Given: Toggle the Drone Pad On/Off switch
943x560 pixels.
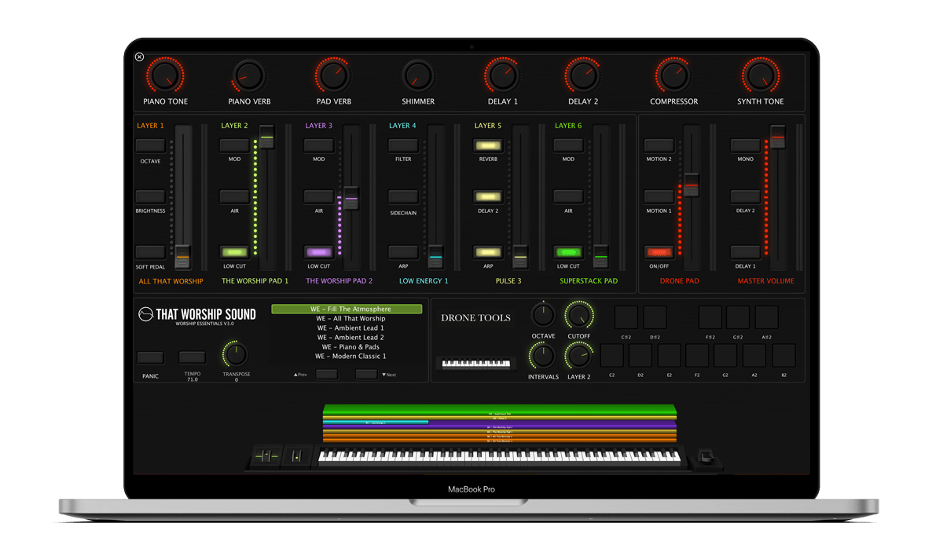Looking at the screenshot, I should pyautogui.click(x=659, y=252).
